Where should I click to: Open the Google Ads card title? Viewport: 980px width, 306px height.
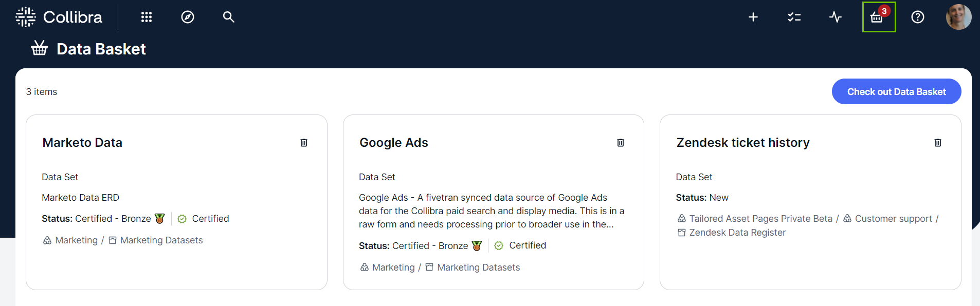click(394, 143)
